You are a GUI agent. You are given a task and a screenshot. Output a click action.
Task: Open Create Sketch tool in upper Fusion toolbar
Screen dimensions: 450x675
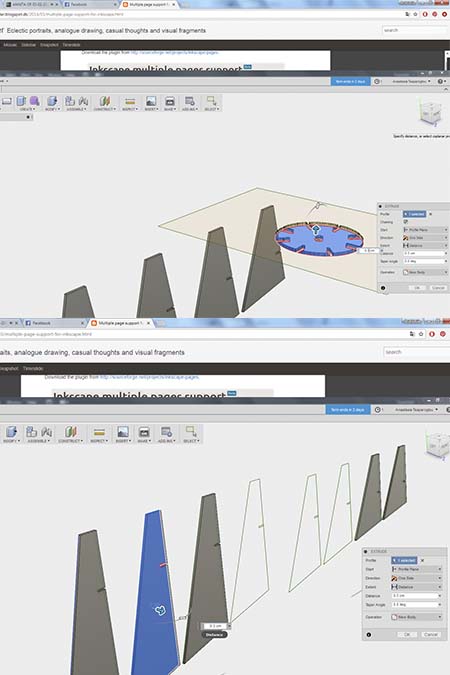(6, 102)
